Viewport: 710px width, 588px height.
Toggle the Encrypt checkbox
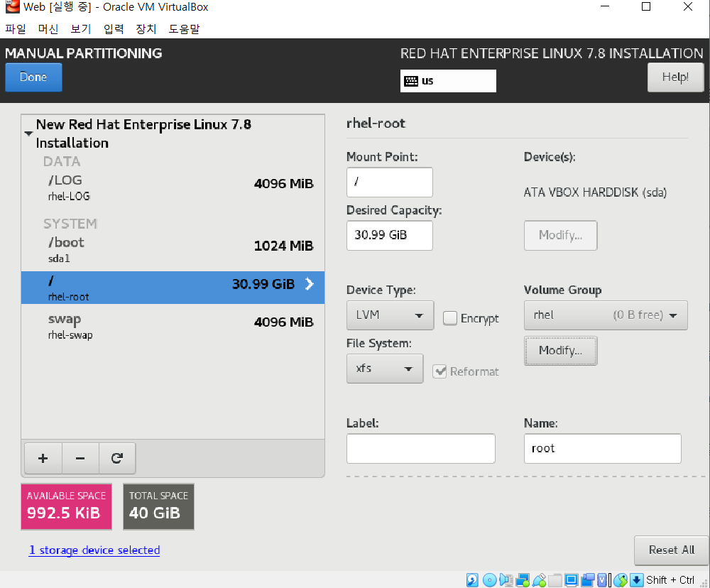pyautogui.click(x=449, y=318)
